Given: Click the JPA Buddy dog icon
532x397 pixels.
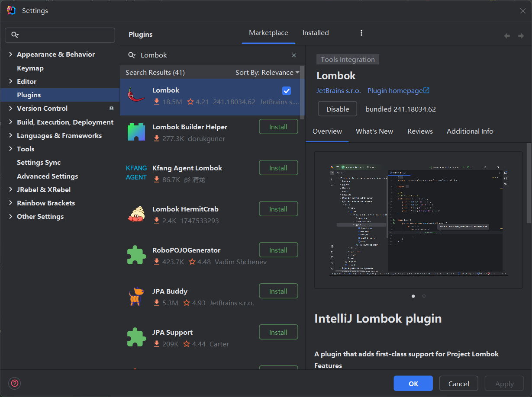Looking at the screenshot, I should tap(136, 296).
